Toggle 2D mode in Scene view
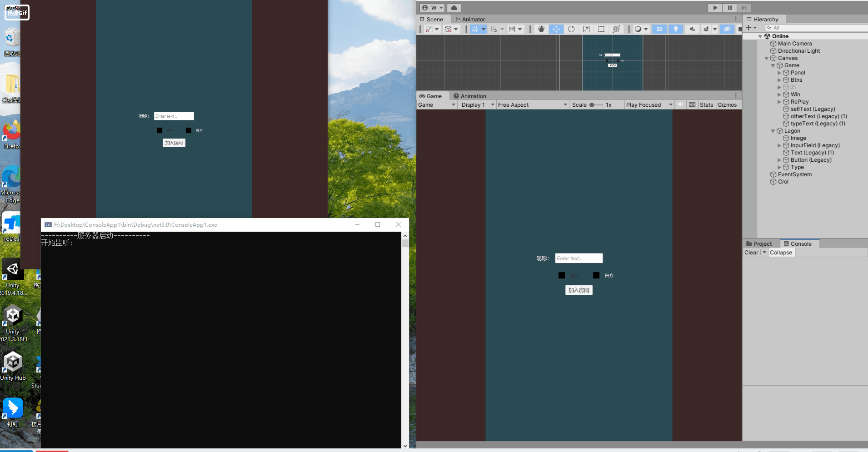The image size is (868, 452). [x=659, y=29]
